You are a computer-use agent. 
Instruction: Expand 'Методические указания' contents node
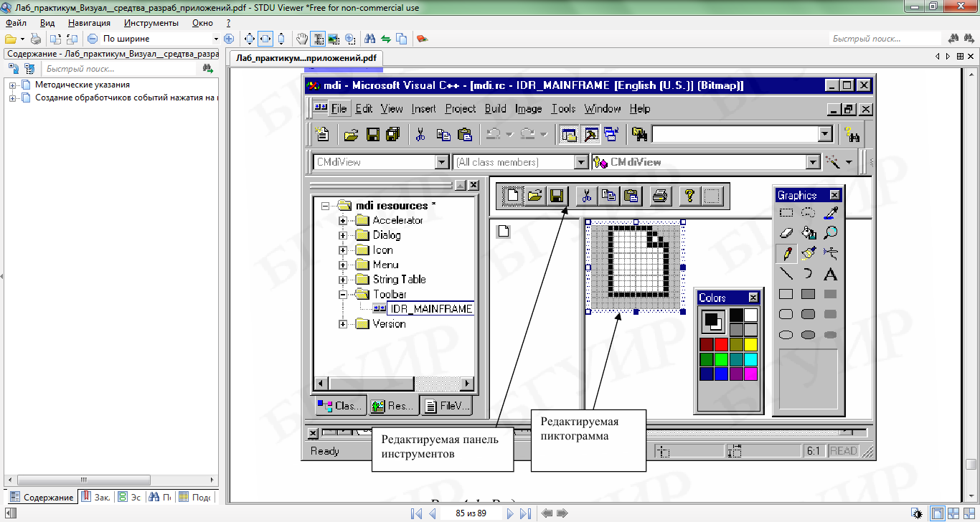click(x=13, y=85)
